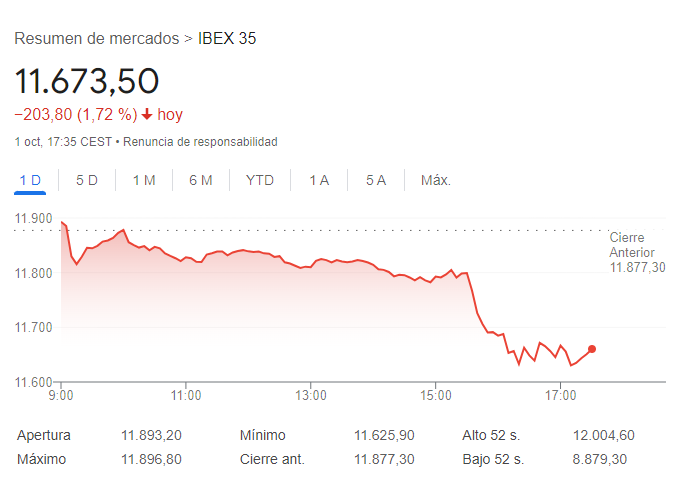Click the current price 11.673,50
This screenshot has width=677, height=482.
point(87,81)
